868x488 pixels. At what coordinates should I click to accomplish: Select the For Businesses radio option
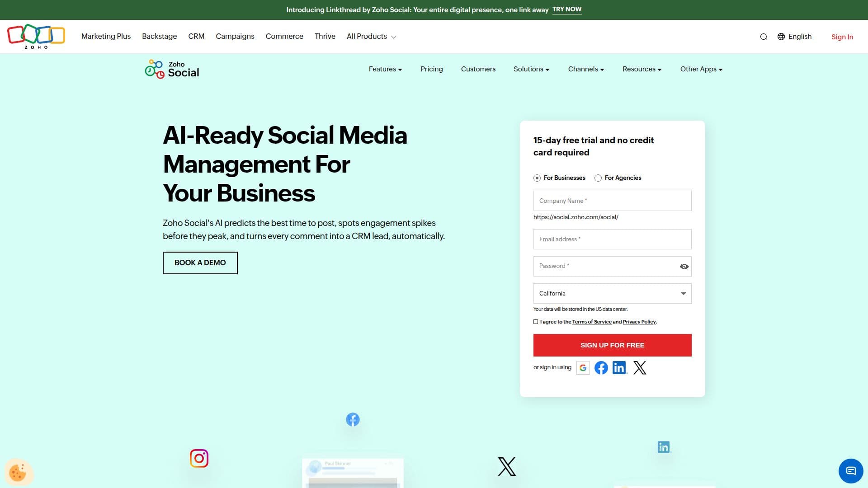coord(537,178)
